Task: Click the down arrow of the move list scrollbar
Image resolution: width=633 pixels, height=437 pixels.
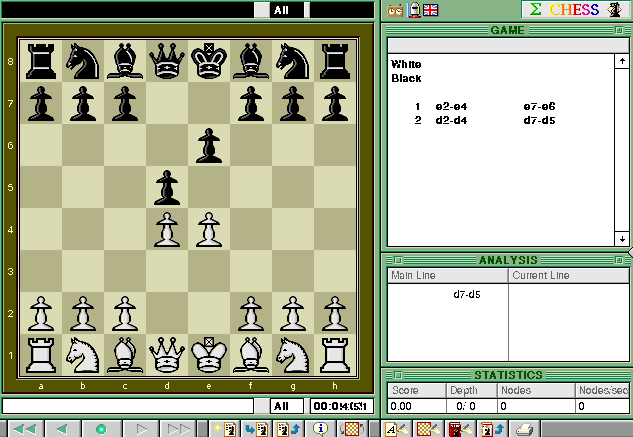Action: point(622,239)
